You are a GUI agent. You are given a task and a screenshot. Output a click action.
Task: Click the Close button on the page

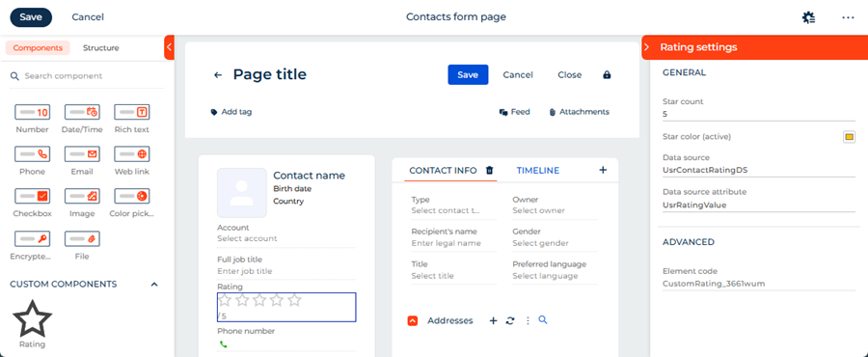pos(570,74)
